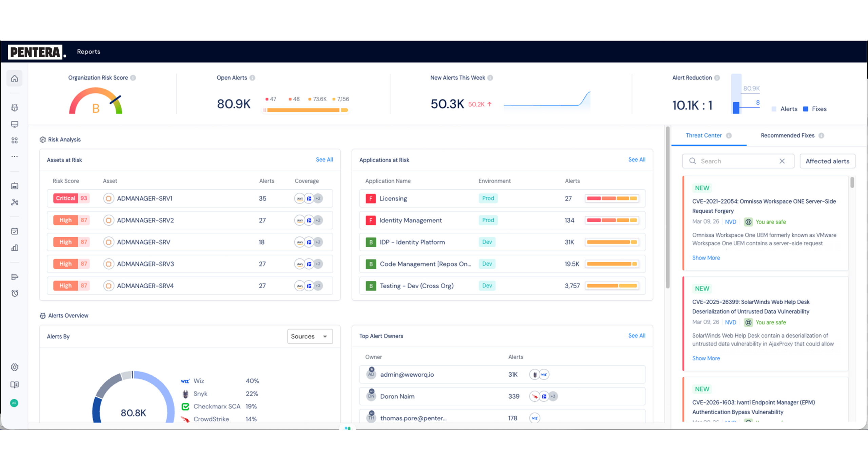Click the sidebar three-dots more menu
This screenshot has width=868, height=463.
[14, 156]
